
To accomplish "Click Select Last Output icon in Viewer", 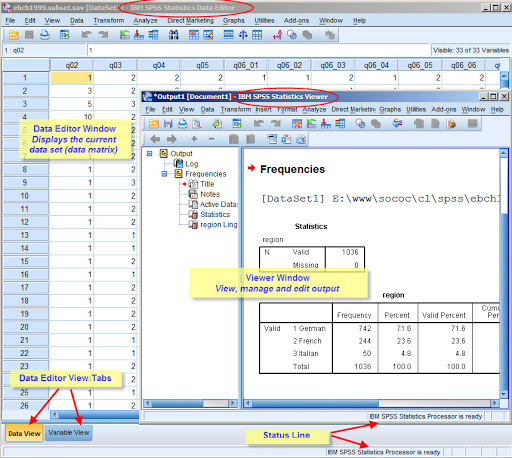I will pyautogui.click(x=397, y=124).
